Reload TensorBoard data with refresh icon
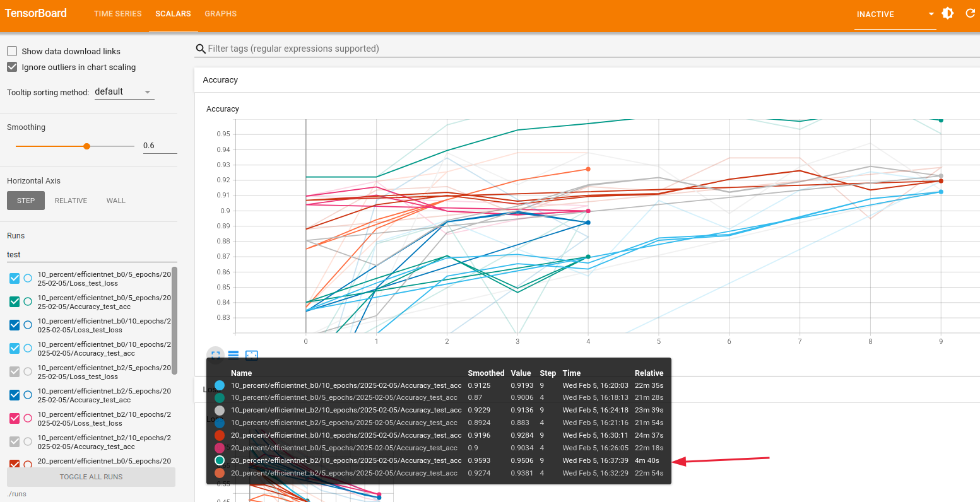 (x=970, y=13)
